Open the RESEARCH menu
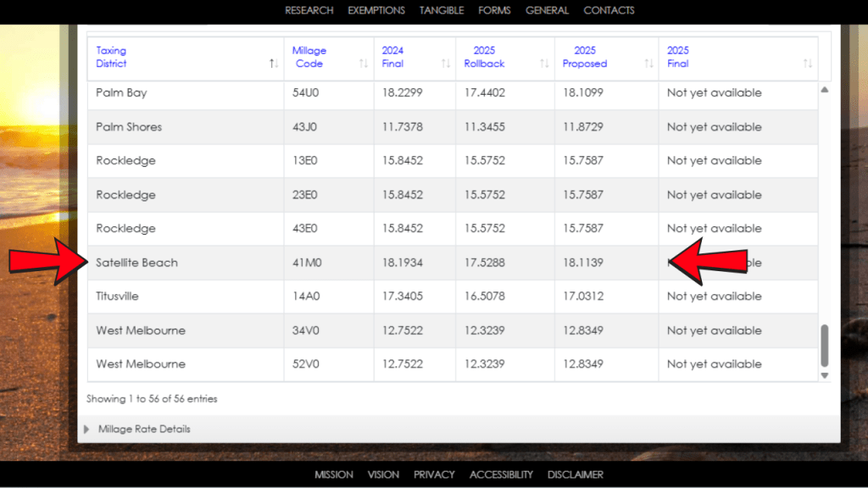 (x=309, y=10)
